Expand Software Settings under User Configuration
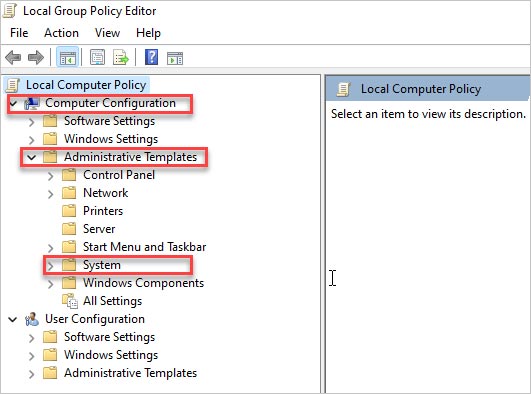 pos(31,338)
